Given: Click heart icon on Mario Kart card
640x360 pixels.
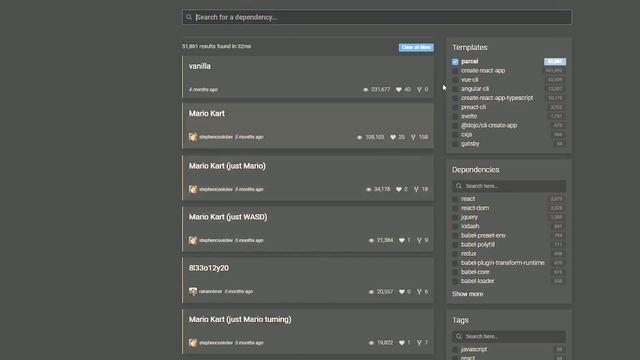Looking at the screenshot, I should [393, 137].
